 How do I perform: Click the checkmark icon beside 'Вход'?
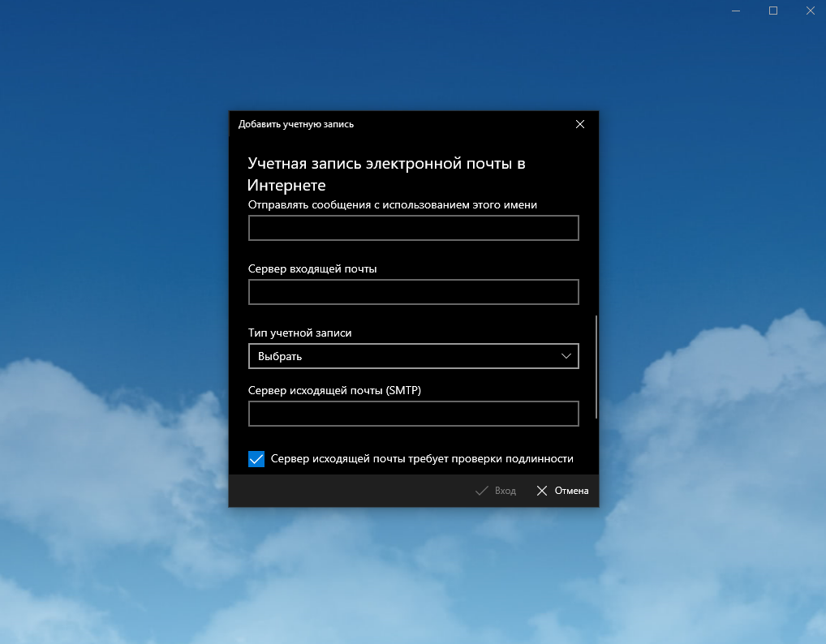pos(481,491)
